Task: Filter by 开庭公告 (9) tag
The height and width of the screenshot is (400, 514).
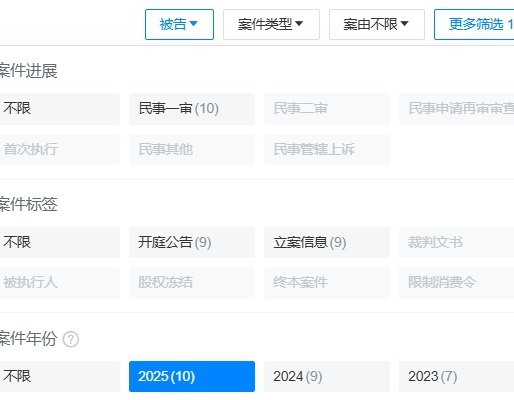Action: (192, 242)
